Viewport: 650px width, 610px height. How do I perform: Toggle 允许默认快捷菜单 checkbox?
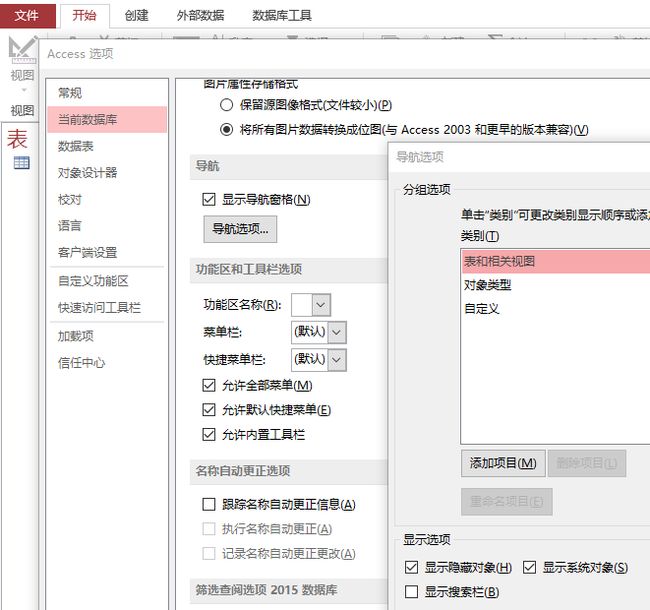click(x=209, y=410)
